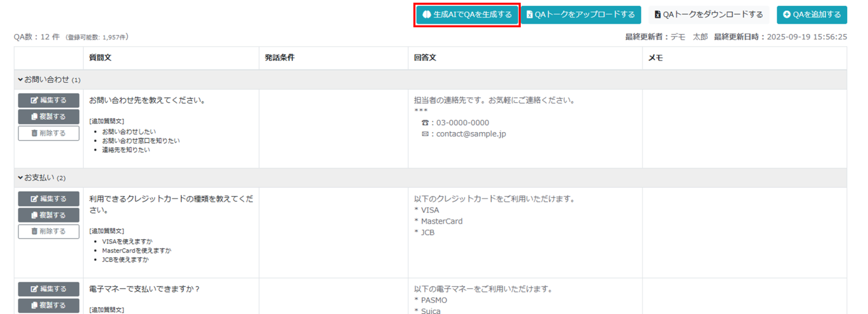Click the QAを追加する plus button
868x314 pixels.
coord(811,14)
